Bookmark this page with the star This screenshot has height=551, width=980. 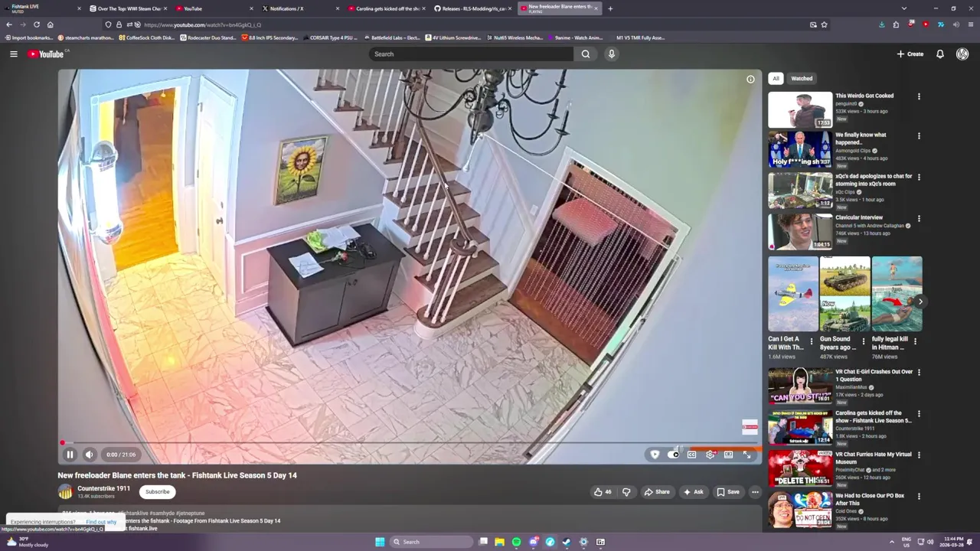(824, 24)
